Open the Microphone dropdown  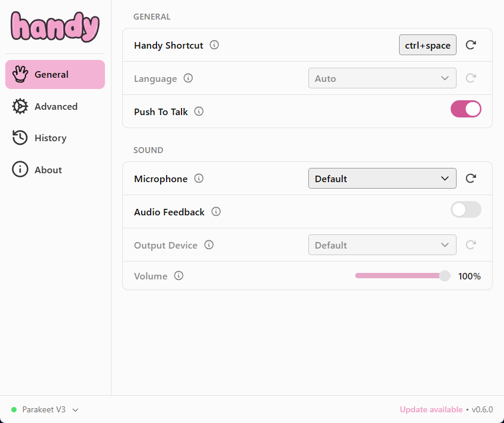coord(382,179)
